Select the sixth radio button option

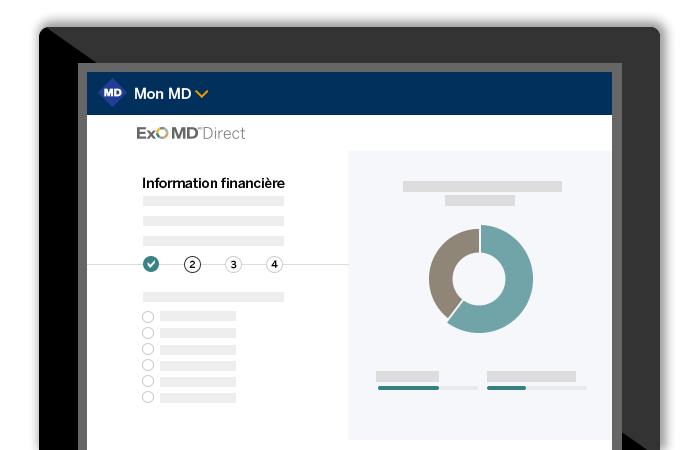148,397
